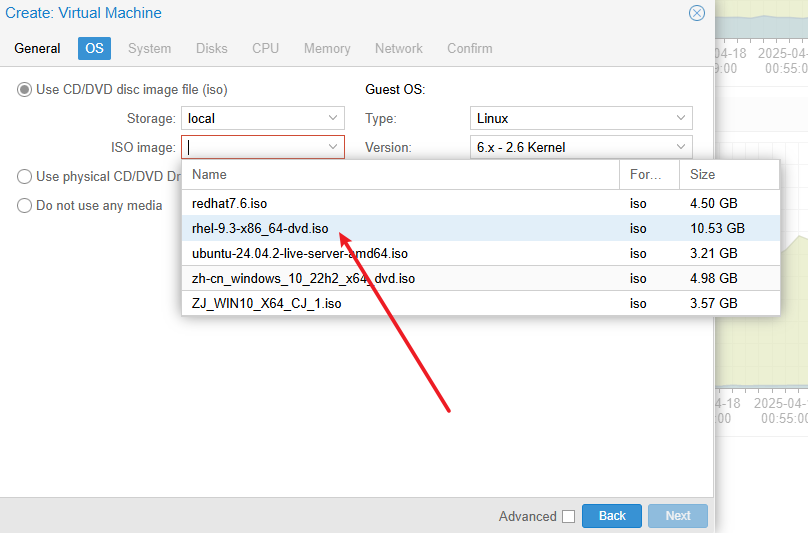Viewport: 808px width, 533px height.
Task: Sort ISO list by Size column header
Action: [728, 175]
